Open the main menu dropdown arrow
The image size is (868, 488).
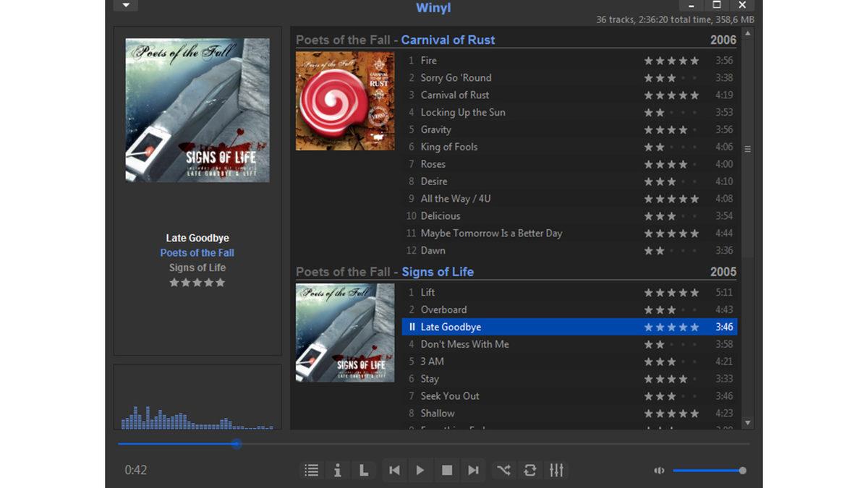click(124, 5)
